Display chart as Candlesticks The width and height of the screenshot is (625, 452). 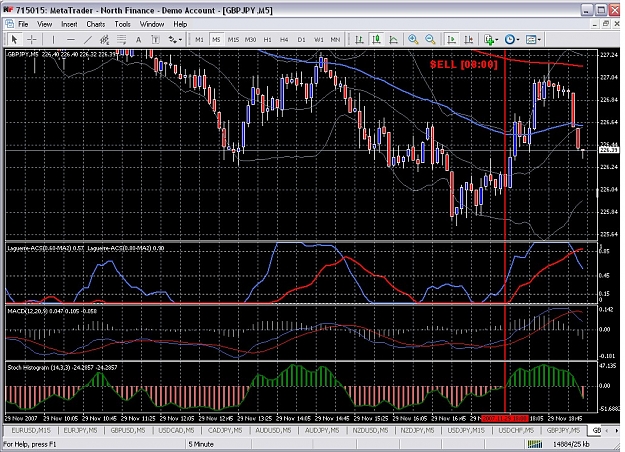[x=376, y=39]
